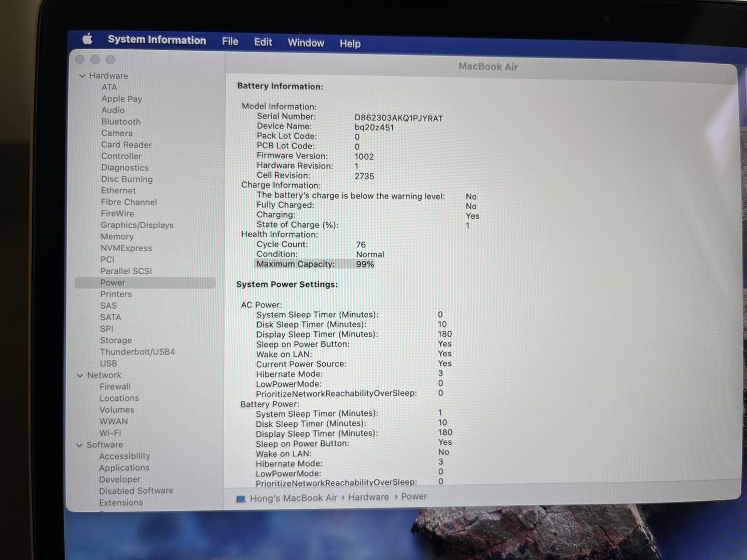
Task: Select Camera in the sidebar
Action: click(117, 133)
